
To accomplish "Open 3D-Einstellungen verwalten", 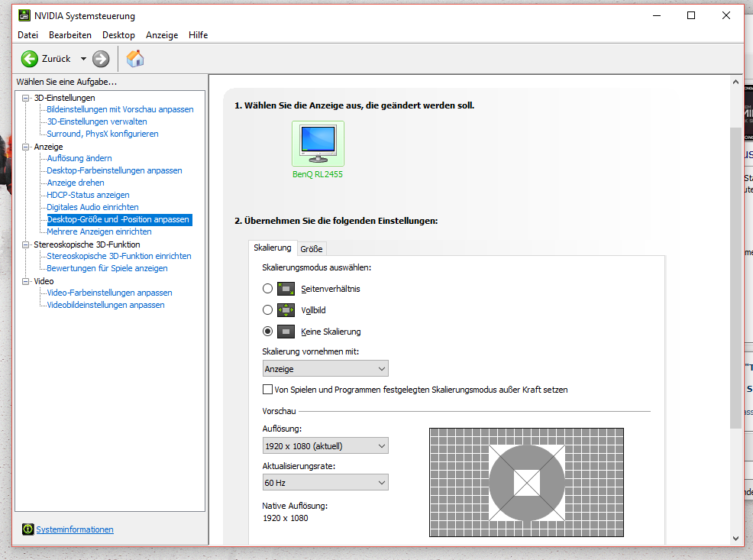I will [97, 121].
